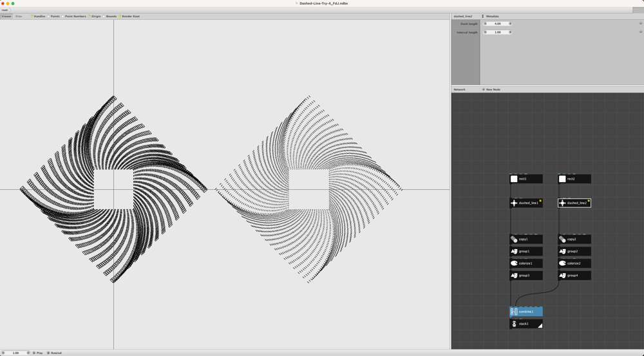The width and height of the screenshot is (644, 356).
Task: Open the Interval length row options menu
Action: [x=640, y=32]
